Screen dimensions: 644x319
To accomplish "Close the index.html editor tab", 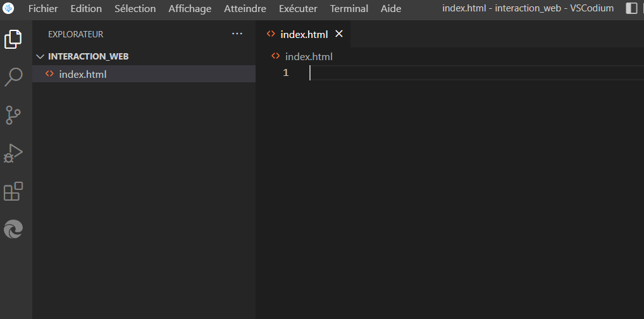I will pyautogui.click(x=339, y=34).
